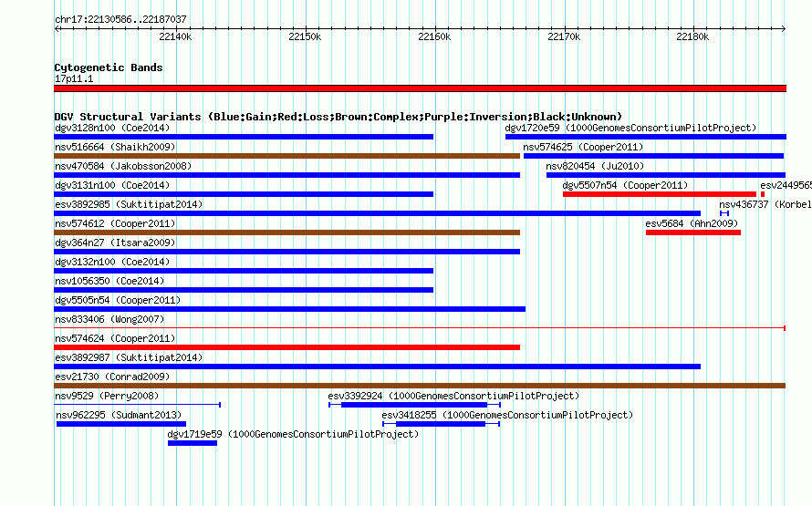Select the red bar under esv5684
The height and width of the screenshot is (506, 812).
click(693, 232)
